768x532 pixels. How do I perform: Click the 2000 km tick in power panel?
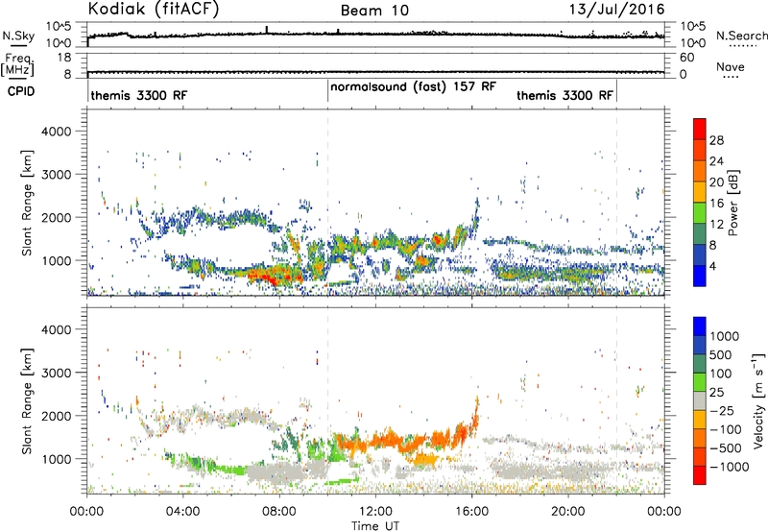coord(56,217)
